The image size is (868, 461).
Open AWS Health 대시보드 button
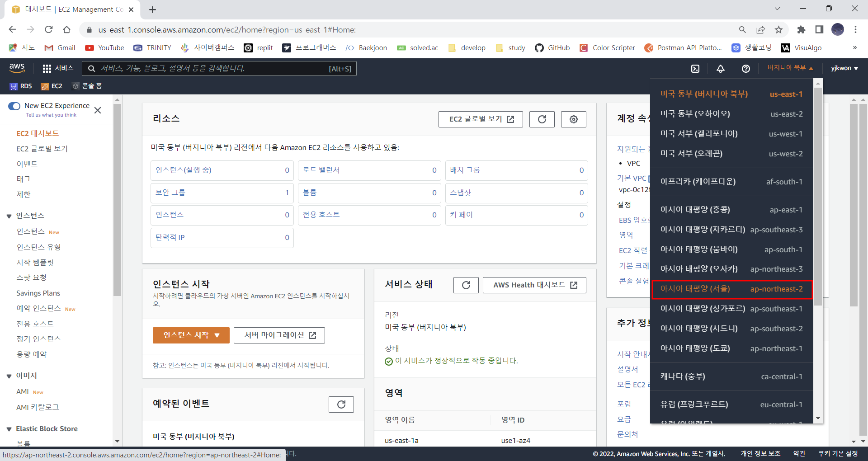pyautogui.click(x=534, y=285)
